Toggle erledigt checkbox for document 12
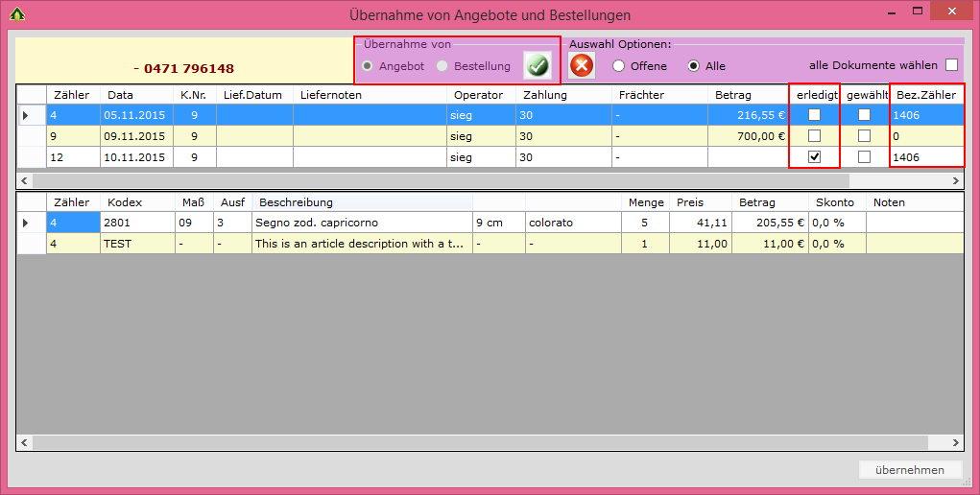 (x=814, y=157)
